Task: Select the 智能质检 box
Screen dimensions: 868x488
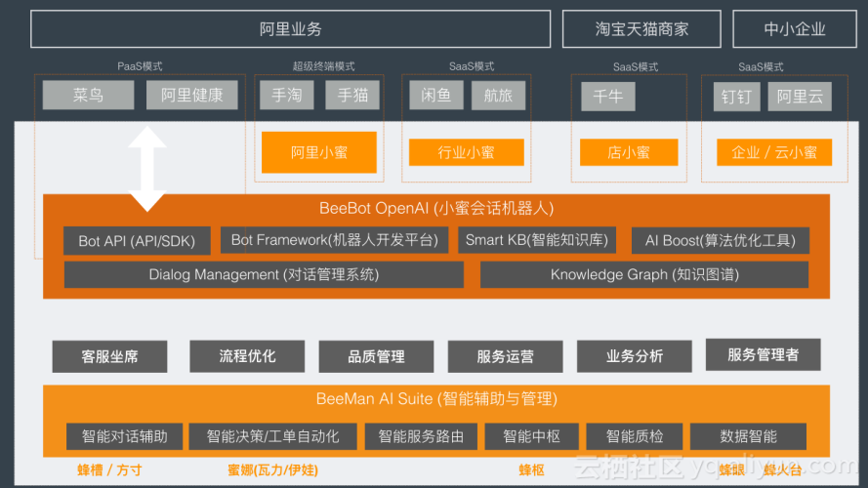Action: [635, 436]
